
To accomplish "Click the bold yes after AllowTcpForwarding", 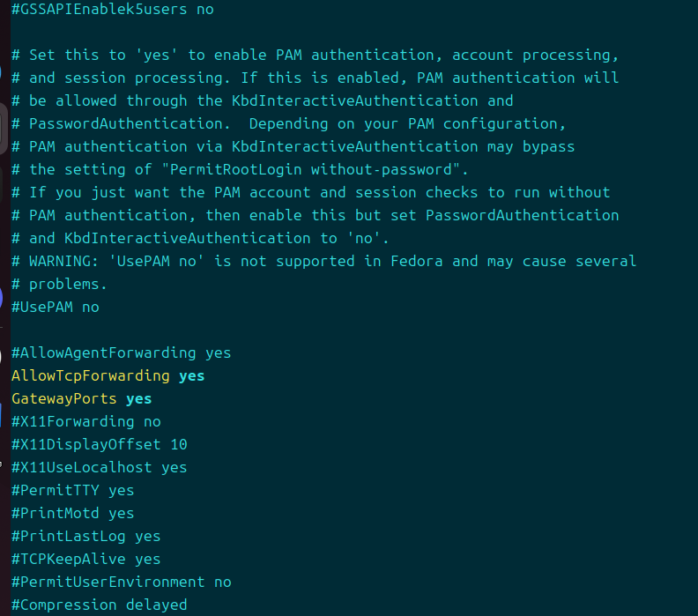I will coord(191,375).
